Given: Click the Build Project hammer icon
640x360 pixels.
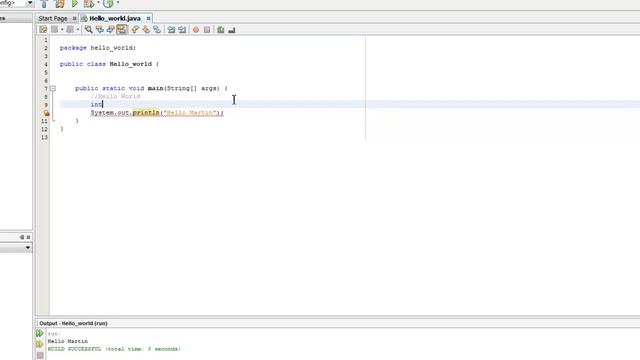Looking at the screenshot, I should coord(44,4).
